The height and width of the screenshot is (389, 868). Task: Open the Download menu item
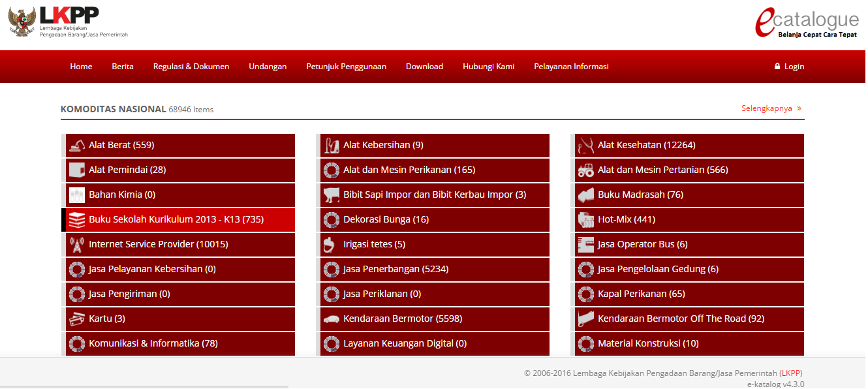(x=424, y=67)
